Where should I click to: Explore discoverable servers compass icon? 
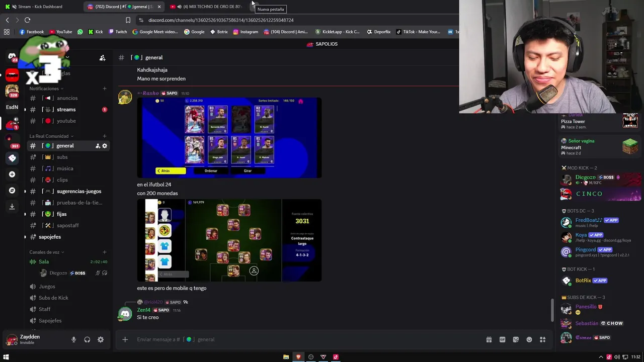pos(12,191)
